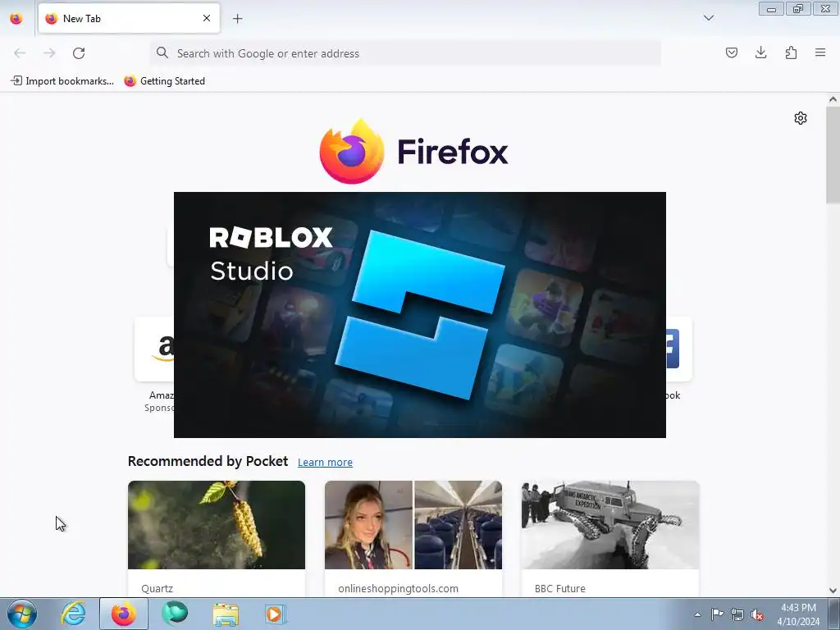Click the Firefox View icon beside the tabs
Image resolution: width=840 pixels, height=630 pixels.
16,19
